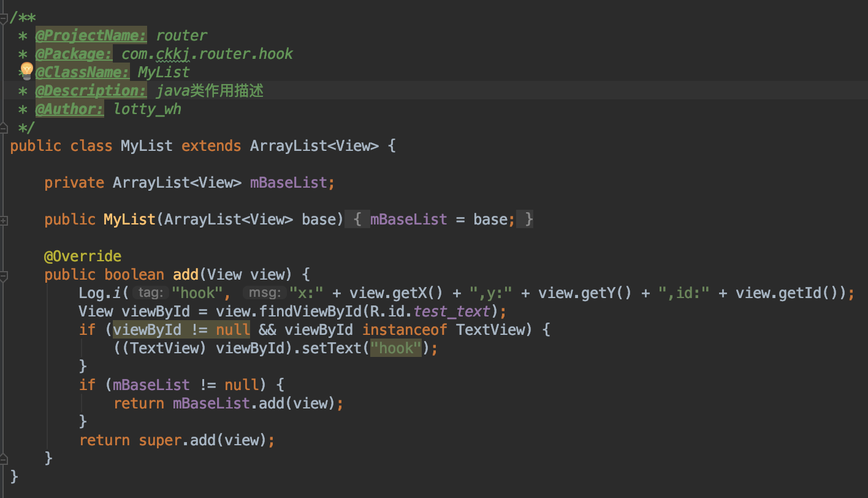
Task: Click the yellow lightbulb intention icon
Action: click(26, 71)
